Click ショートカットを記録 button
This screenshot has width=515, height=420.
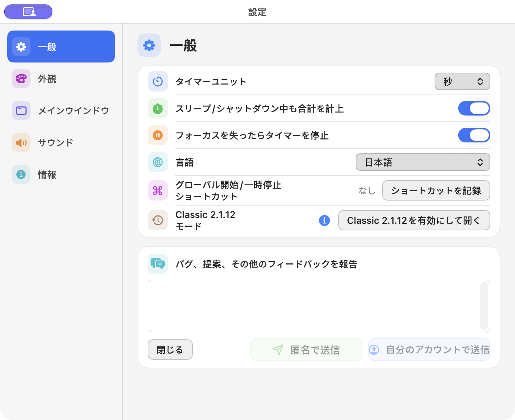(436, 190)
